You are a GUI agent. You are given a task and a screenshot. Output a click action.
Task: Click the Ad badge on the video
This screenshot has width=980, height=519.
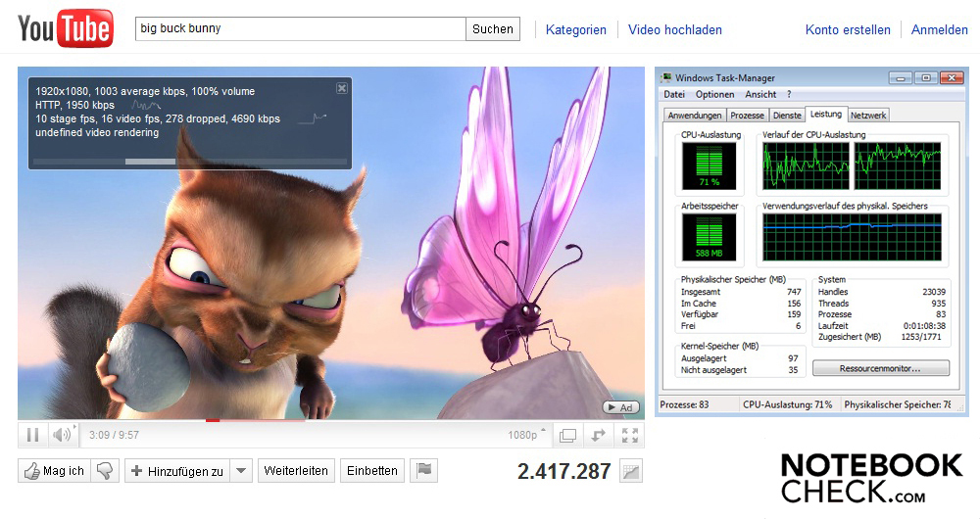tap(620, 407)
